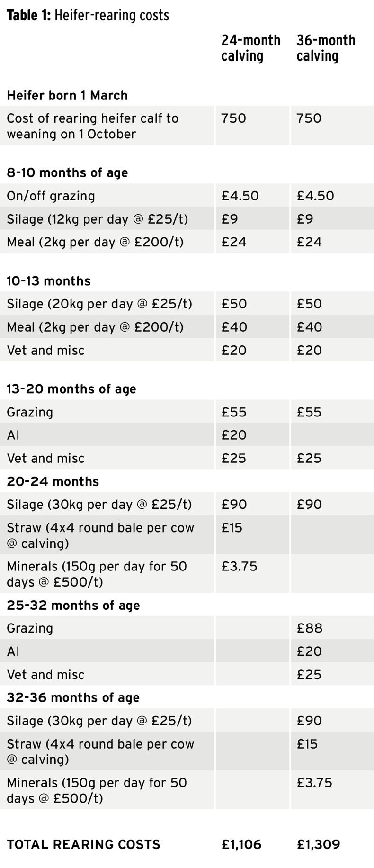This screenshot has width=374, height=868.
Task: Click the On/off grazing row label
Action: 51,196
